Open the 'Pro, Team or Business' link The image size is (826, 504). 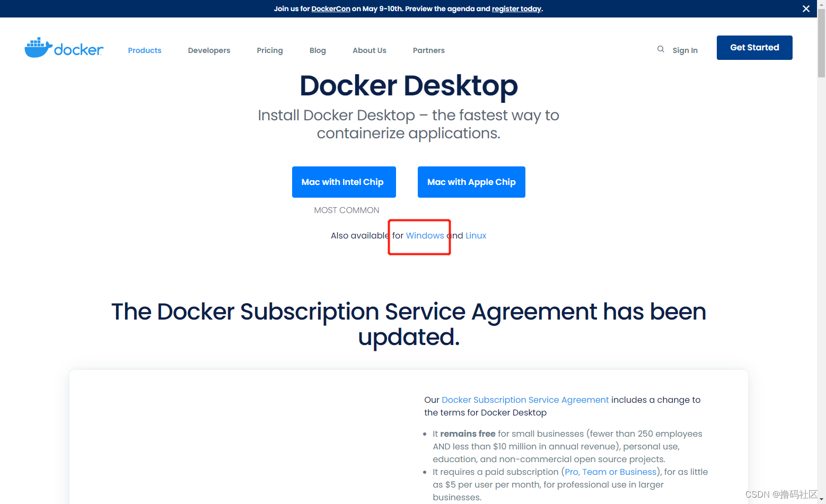coord(611,472)
